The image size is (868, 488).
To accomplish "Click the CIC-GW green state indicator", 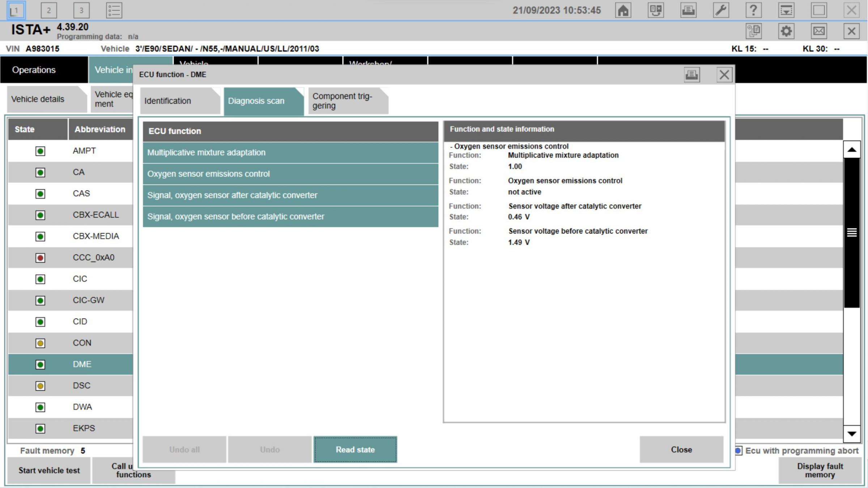I will point(40,300).
